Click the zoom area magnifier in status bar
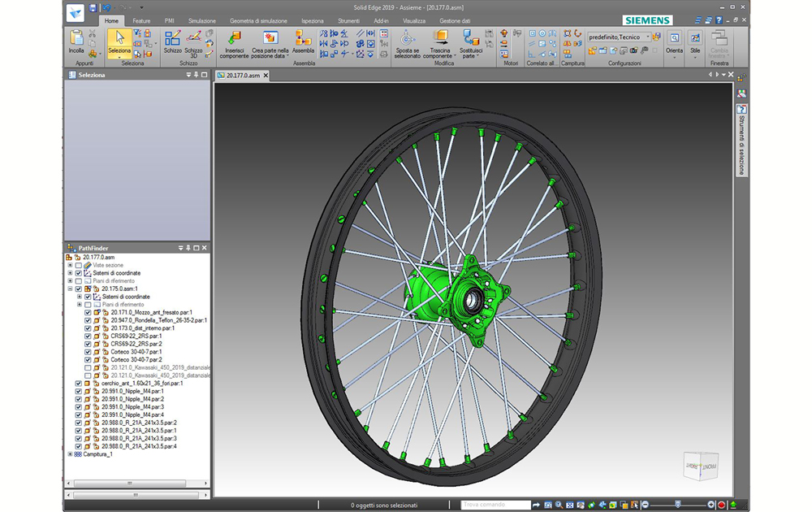The image size is (812, 512). (559, 505)
